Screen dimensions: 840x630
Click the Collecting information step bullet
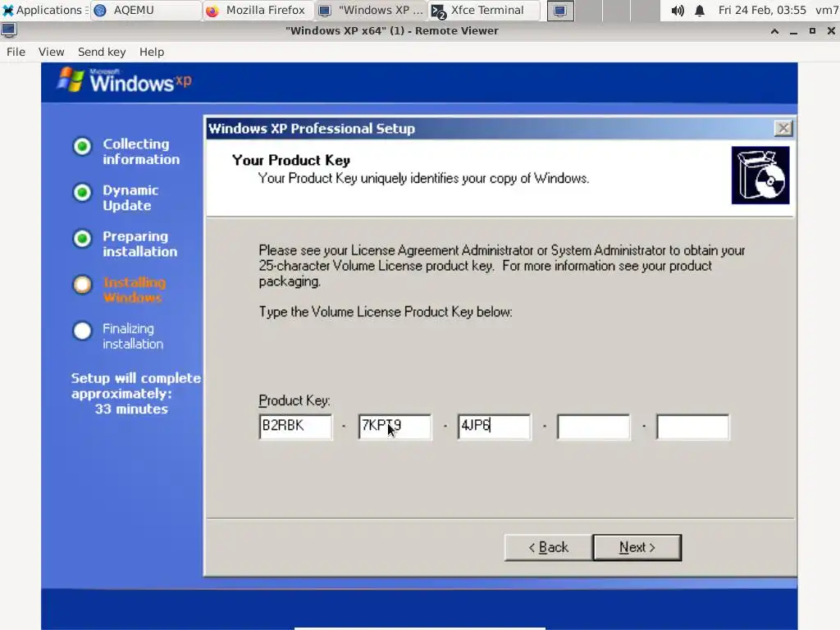pyautogui.click(x=83, y=146)
